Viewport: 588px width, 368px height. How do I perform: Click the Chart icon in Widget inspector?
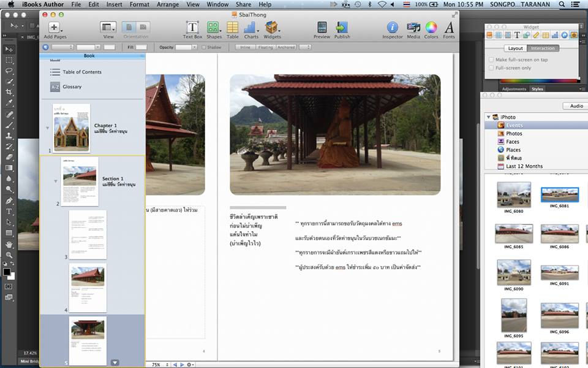point(555,35)
